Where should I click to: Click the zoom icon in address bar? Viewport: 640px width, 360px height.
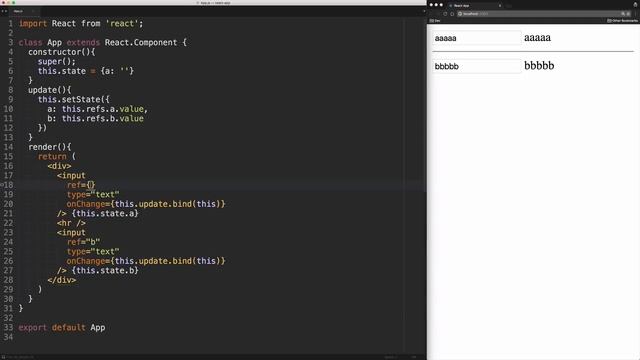[x=623, y=14]
